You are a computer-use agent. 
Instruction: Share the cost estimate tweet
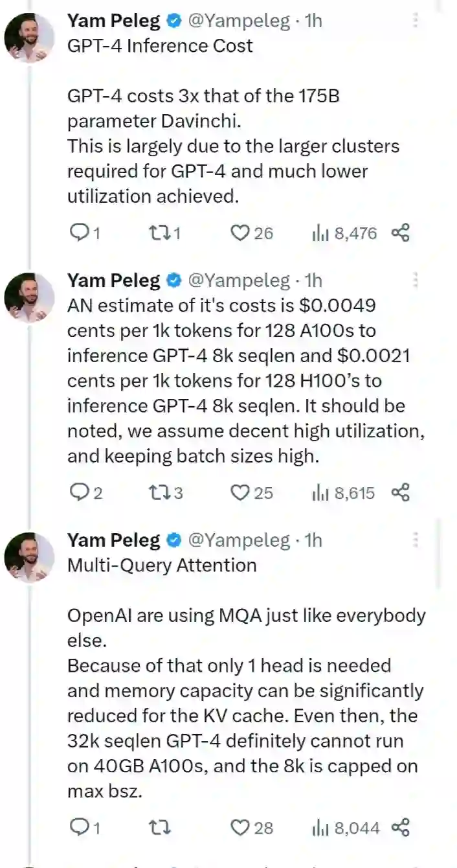pos(401,493)
